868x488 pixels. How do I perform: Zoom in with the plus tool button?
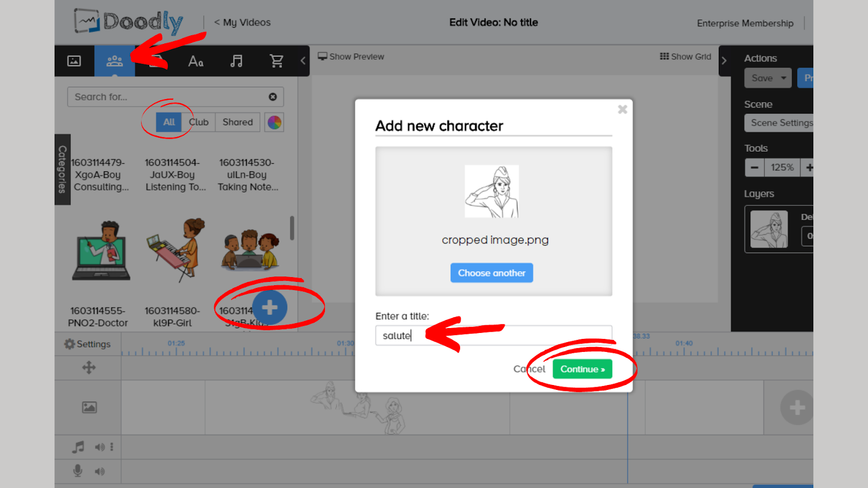tap(807, 168)
